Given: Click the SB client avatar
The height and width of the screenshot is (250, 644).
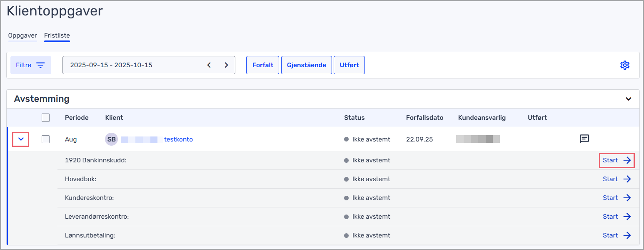Looking at the screenshot, I should point(111,139).
